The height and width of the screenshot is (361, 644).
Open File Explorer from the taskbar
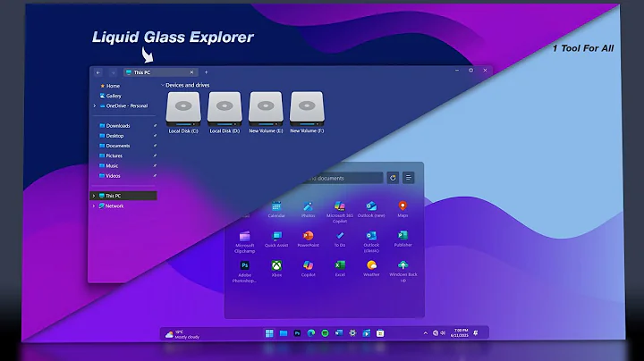pos(284,333)
